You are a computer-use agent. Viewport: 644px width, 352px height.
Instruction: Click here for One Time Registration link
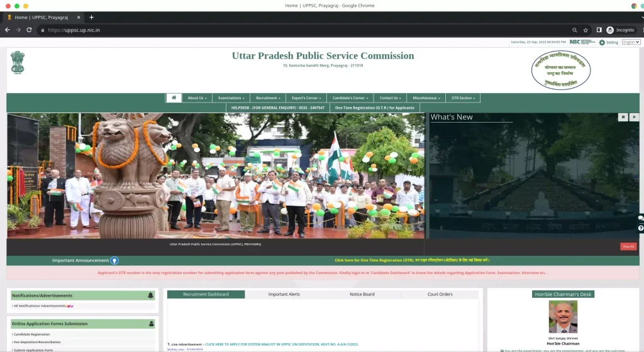click(x=412, y=260)
